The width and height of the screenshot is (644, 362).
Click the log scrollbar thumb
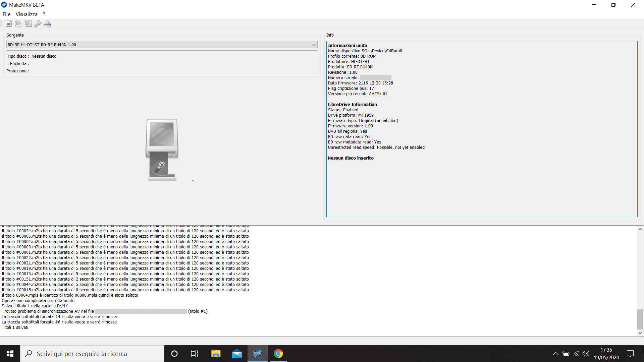coord(640,319)
